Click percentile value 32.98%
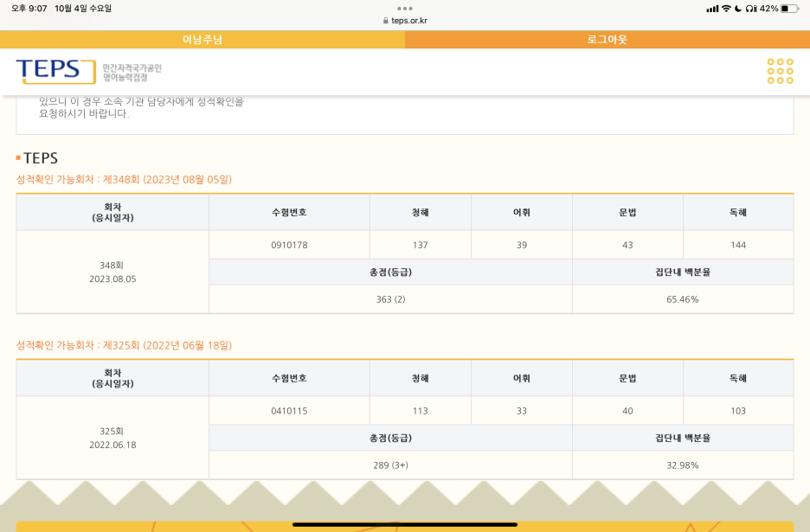810x532 pixels. (683, 465)
